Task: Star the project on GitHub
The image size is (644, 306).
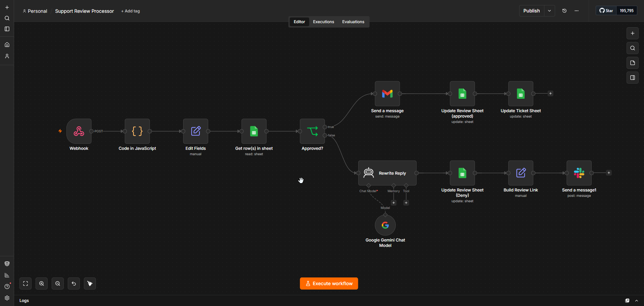Action: click(x=606, y=11)
